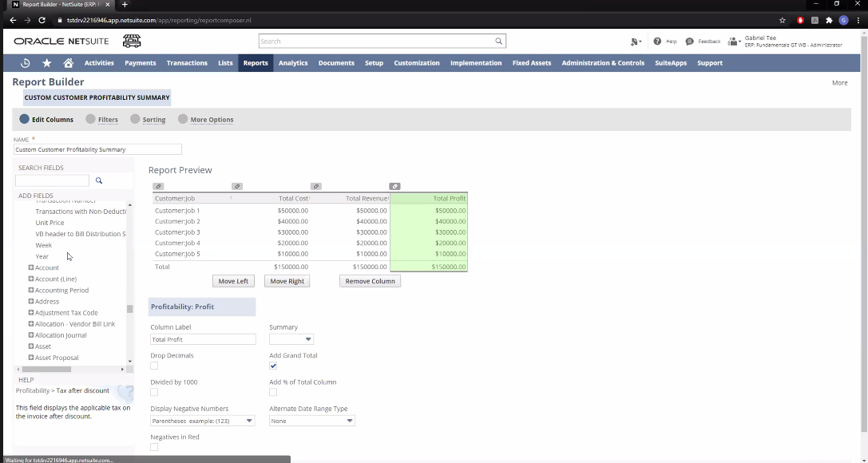This screenshot has width=868, height=463.
Task: Click the Remove Column button
Action: point(370,281)
